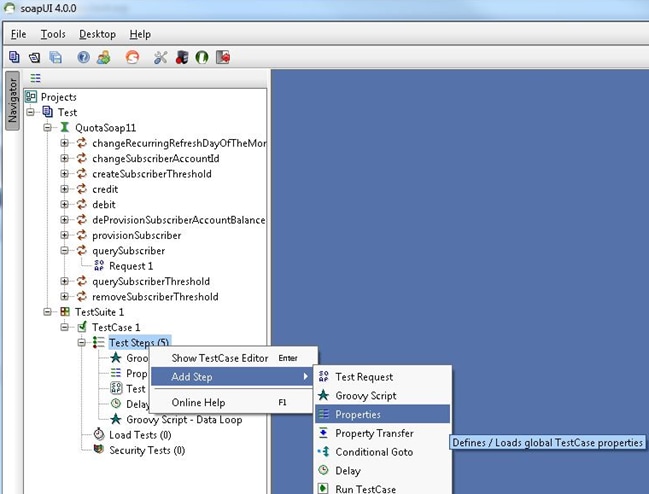Screen dimensions: 649x494
Task: Add a Property Transfer step
Action: (x=383, y=433)
